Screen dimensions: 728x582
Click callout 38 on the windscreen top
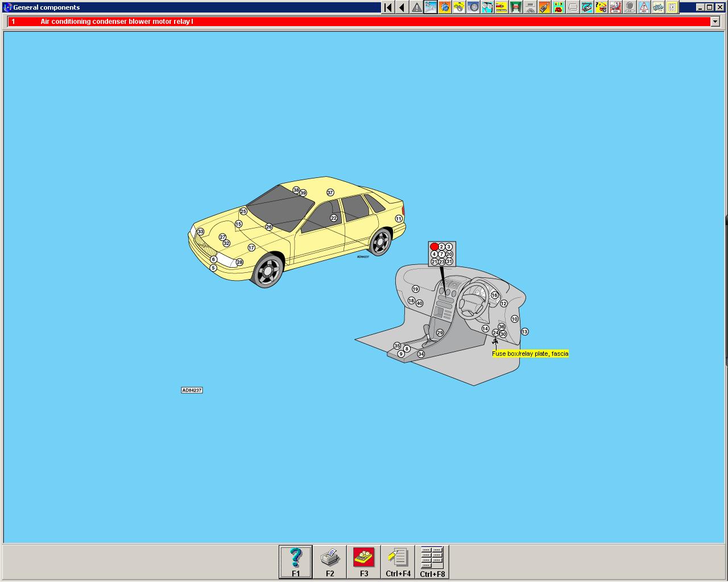click(x=296, y=190)
